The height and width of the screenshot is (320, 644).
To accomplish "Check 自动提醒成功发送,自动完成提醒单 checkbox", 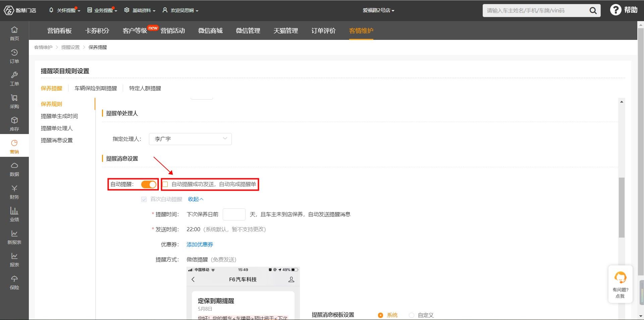I will tap(165, 184).
